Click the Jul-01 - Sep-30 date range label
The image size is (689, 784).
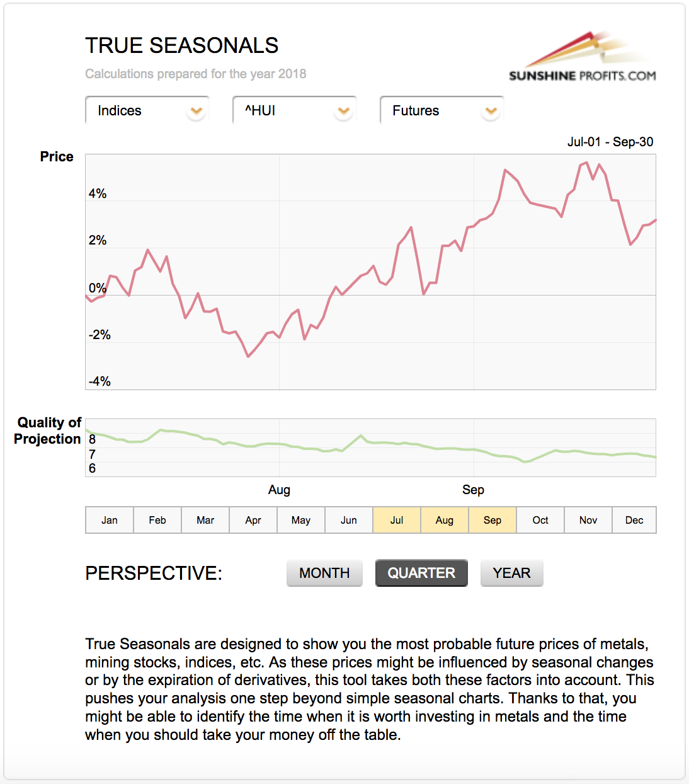pos(610,142)
